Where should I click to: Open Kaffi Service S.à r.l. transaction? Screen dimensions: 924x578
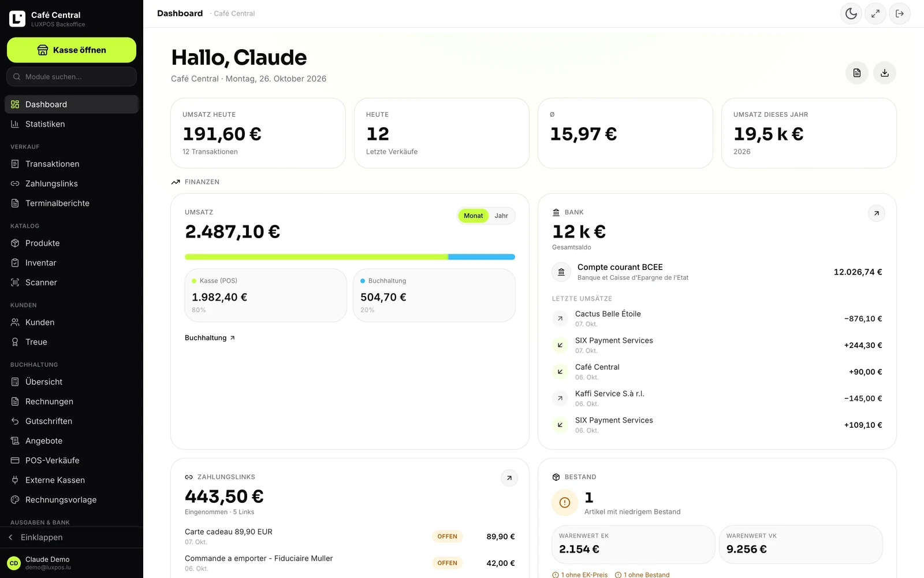click(717, 398)
